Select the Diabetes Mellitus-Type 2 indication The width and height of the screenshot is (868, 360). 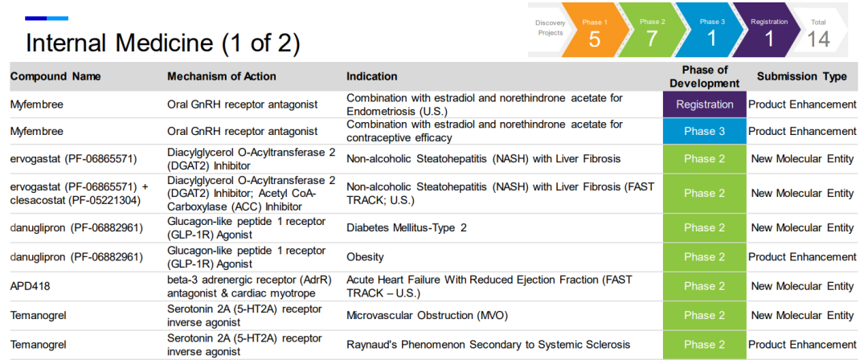click(x=406, y=227)
